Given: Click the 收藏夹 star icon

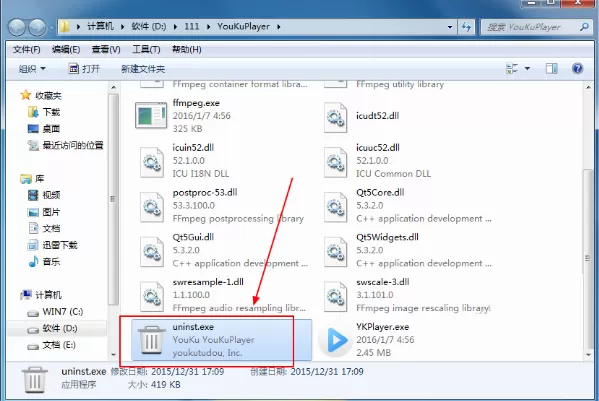Looking at the screenshot, I should coord(26,95).
